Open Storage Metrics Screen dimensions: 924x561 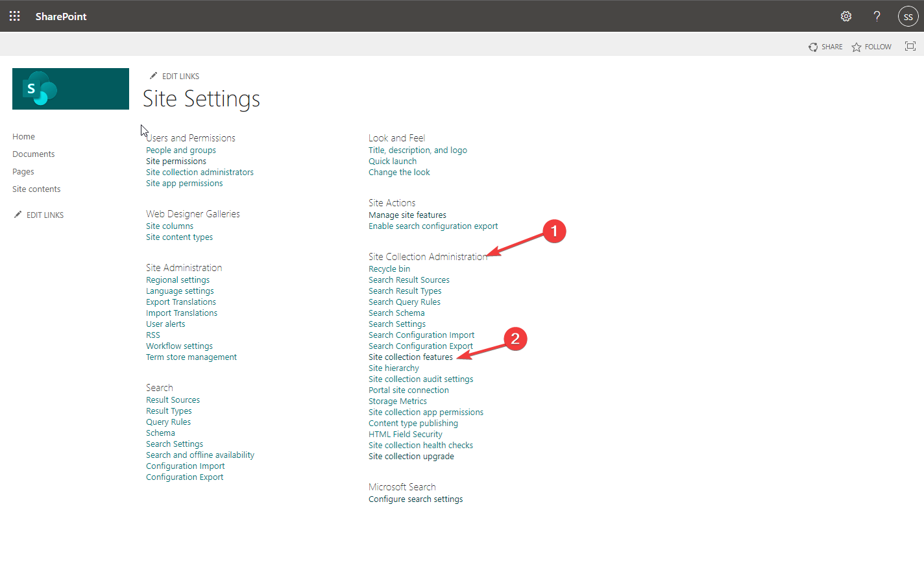(x=398, y=401)
